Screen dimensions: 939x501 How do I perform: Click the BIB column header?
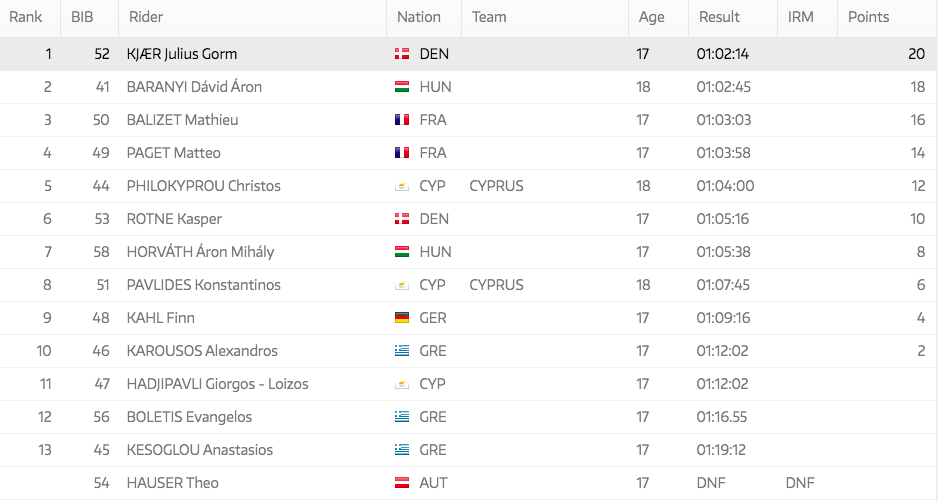pos(82,17)
